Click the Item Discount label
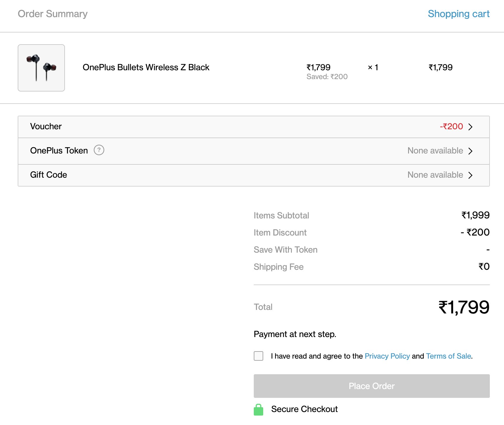 click(x=280, y=233)
